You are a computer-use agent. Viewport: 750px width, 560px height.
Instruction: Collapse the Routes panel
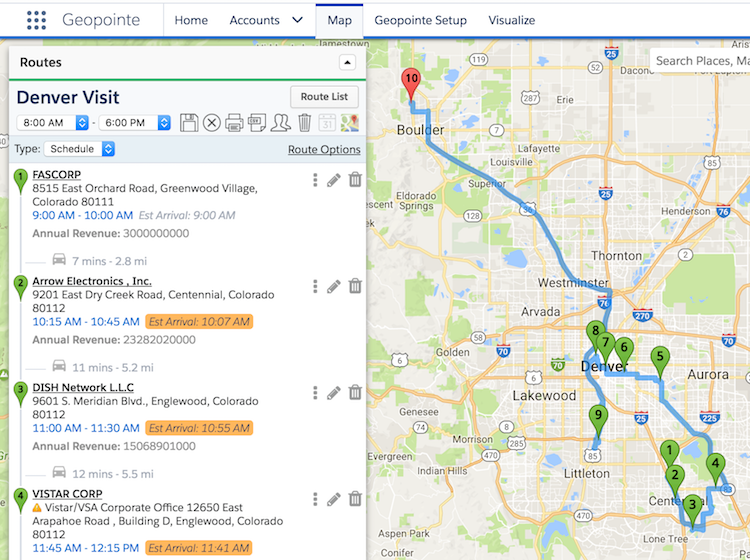pyautogui.click(x=347, y=62)
